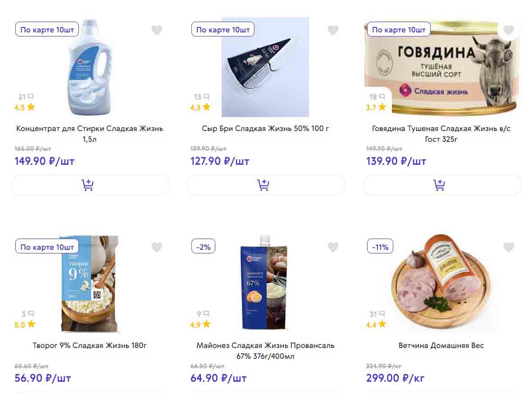The width and height of the screenshot is (532, 393).
Task: Click the 4.4 star rating on ham
Action: pos(376,325)
